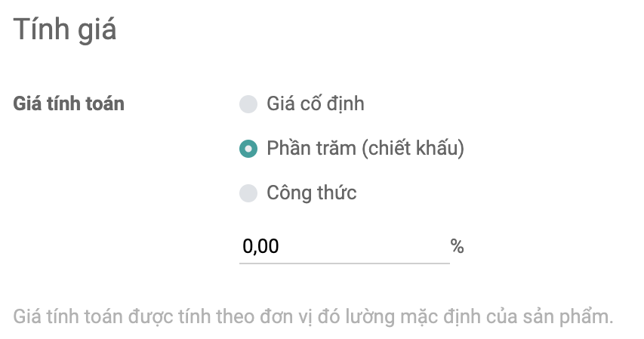
Task: Focus the percentage discount input field
Action: [x=344, y=247]
